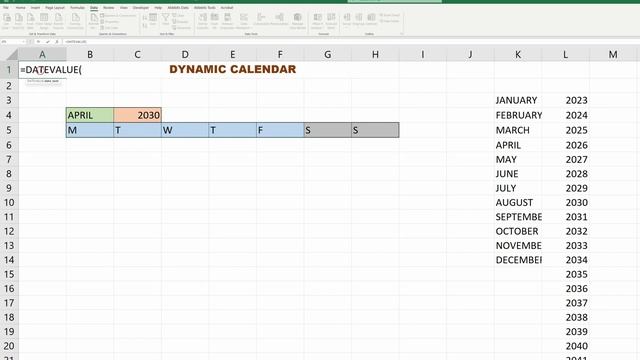Switch to the Home tab
Screen dimensions: 640x360
(20, 7)
